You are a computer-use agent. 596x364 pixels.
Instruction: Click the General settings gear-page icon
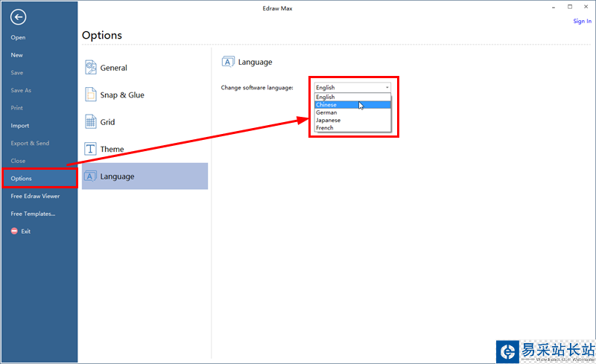[90, 68]
